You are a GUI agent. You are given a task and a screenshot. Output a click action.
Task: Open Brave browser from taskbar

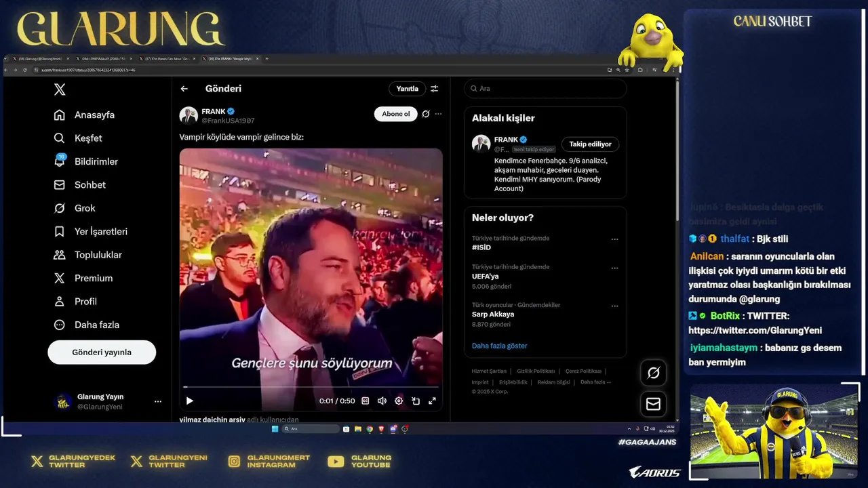point(381,428)
